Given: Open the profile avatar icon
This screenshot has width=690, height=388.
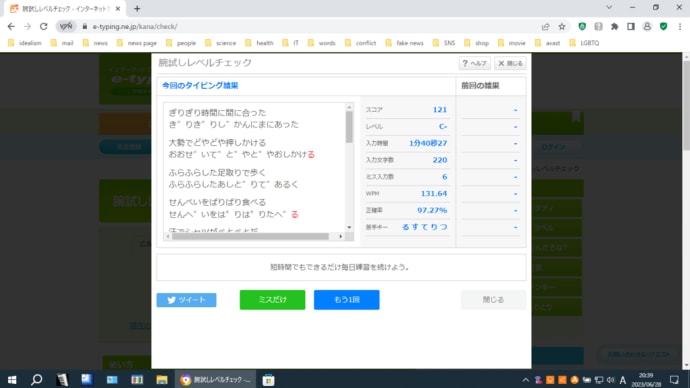Looking at the screenshot, I should 647,26.
